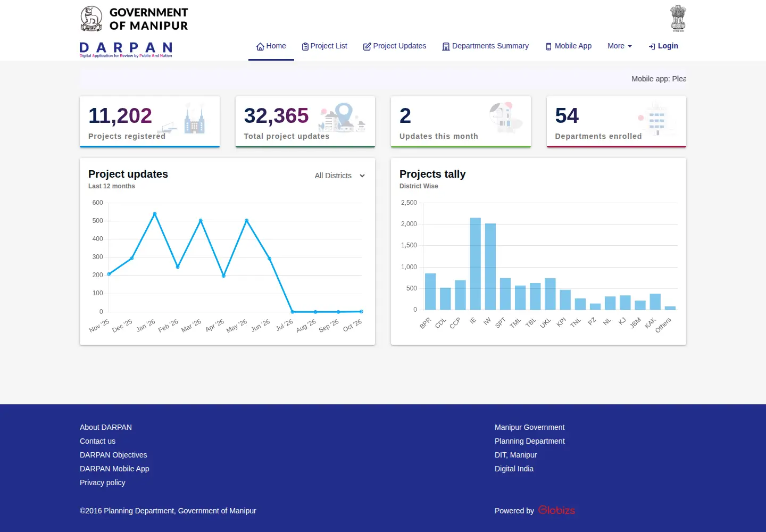The image size is (766, 532).
Task: Click the 32,365 Total project updates card
Action: 305,121
